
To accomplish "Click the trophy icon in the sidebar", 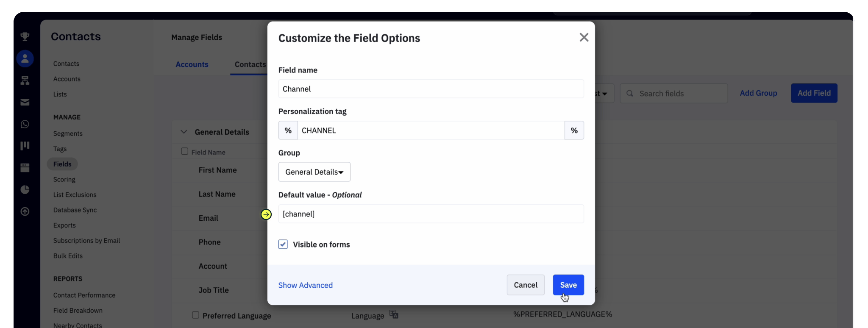I will click(25, 36).
